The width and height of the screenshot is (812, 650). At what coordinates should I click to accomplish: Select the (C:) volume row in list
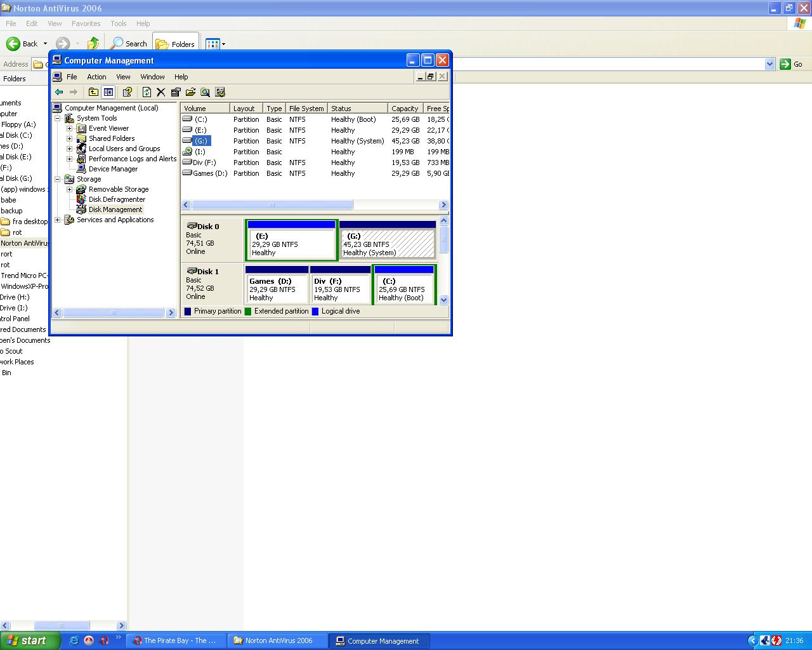pos(315,119)
